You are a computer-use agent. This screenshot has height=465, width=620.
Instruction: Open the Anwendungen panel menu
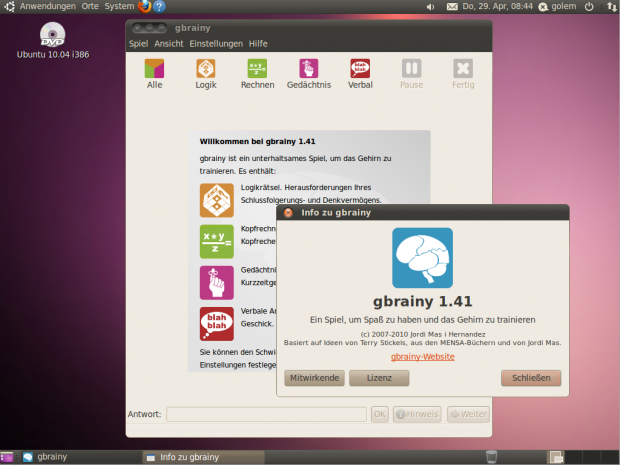click(x=47, y=6)
